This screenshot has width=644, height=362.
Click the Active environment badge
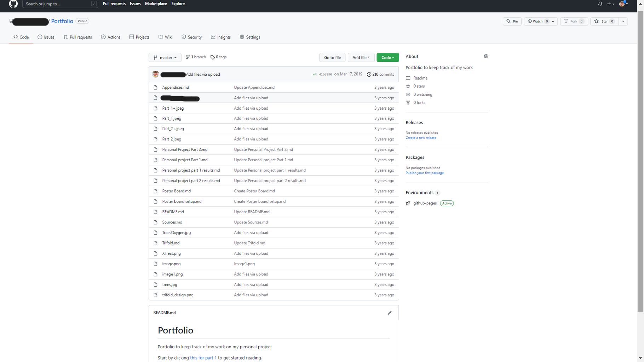click(x=447, y=203)
